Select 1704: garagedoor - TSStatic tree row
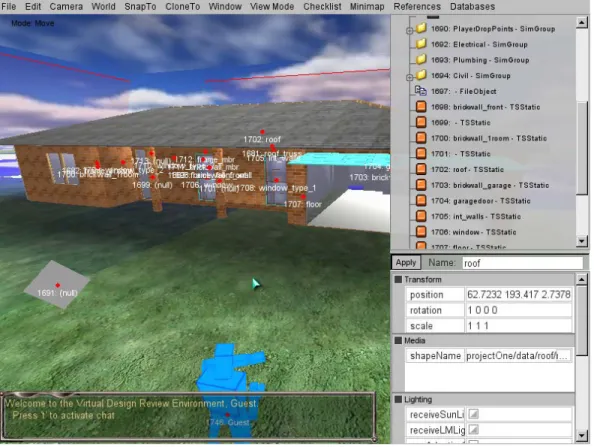This screenshot has width=594, height=447. [x=480, y=201]
